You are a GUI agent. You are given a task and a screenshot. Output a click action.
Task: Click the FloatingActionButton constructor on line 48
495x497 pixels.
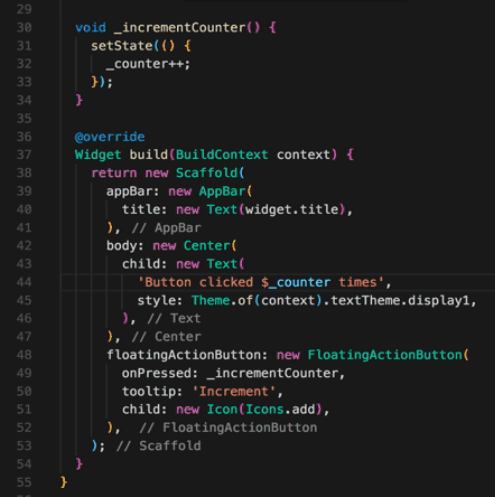(x=385, y=355)
